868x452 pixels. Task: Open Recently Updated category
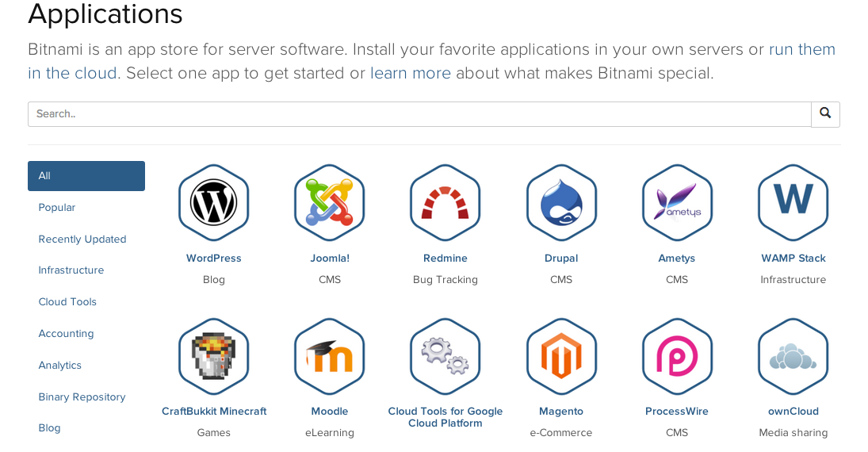[82, 239]
